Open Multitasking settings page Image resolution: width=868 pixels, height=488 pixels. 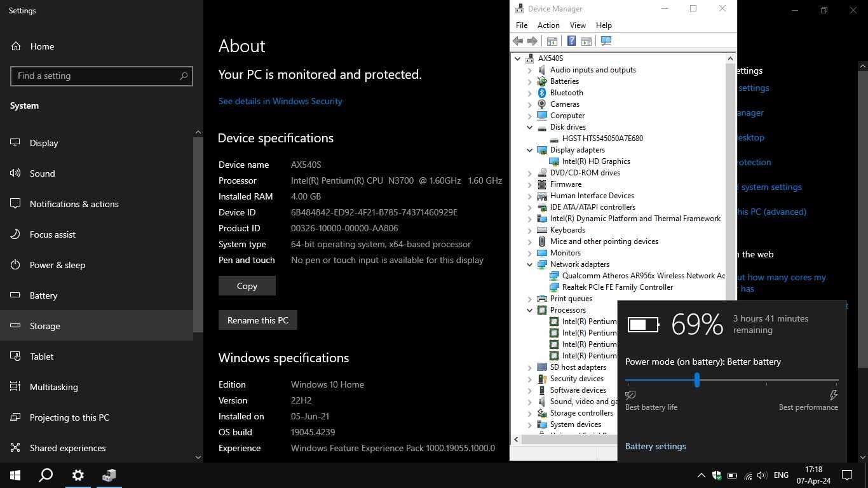click(x=97, y=387)
